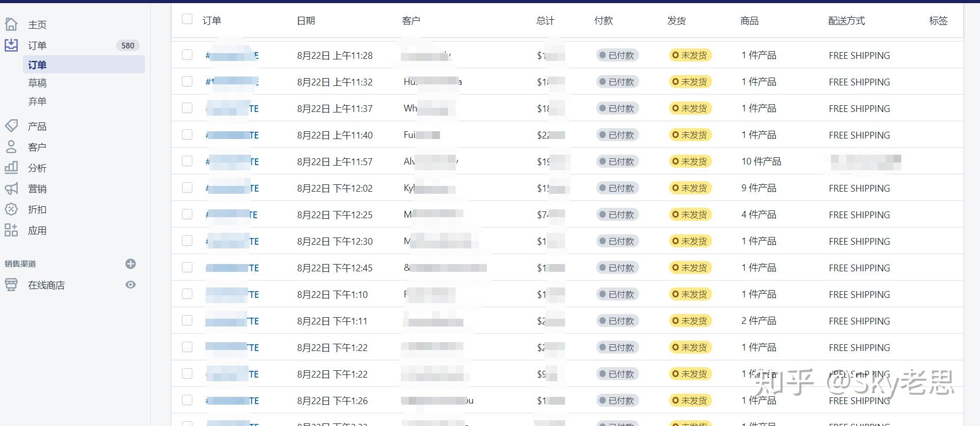Open the order link dated 上午11:37
This screenshot has height=426, width=980.
point(232,108)
